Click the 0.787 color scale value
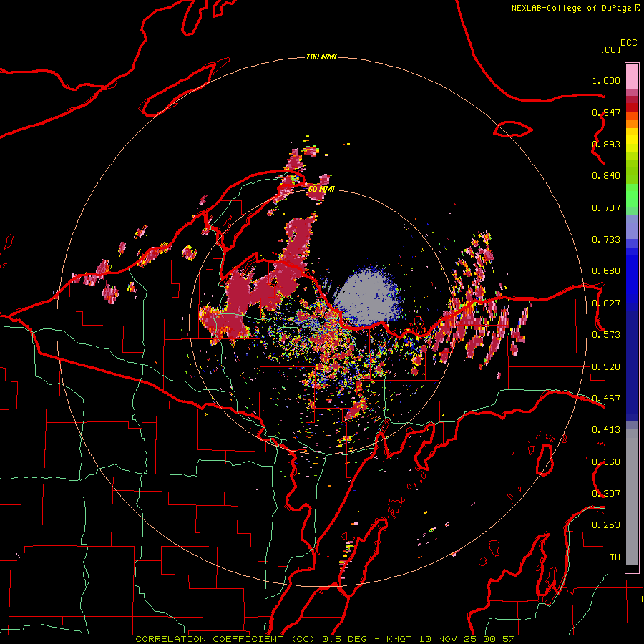 pyautogui.click(x=606, y=208)
